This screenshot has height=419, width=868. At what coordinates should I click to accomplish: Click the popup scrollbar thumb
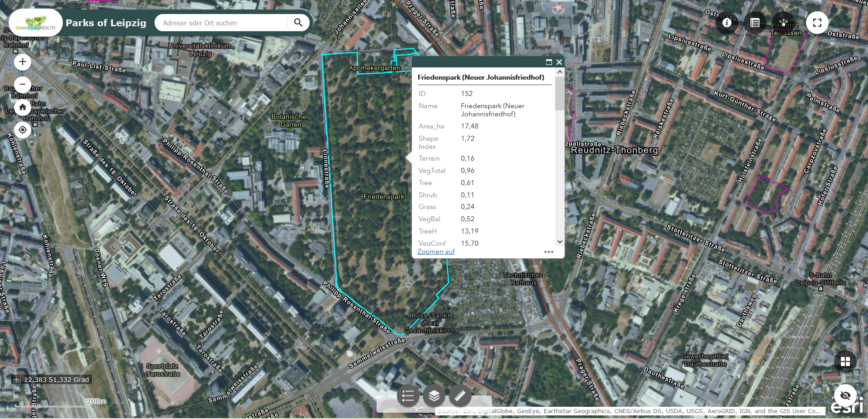[x=560, y=94]
